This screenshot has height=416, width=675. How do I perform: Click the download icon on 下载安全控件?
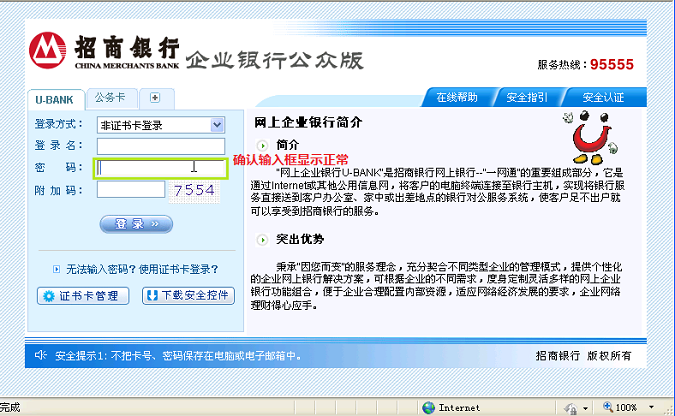click(152, 295)
